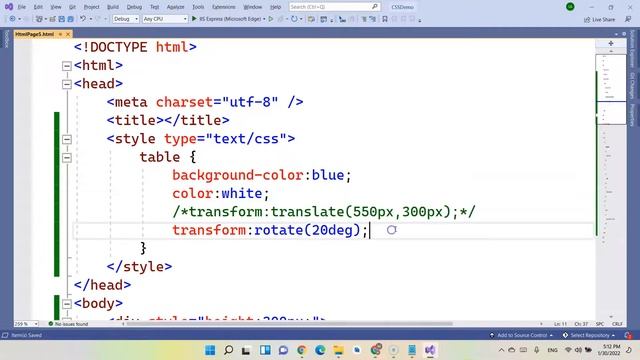Click the search magnifier icon
This screenshot has height=360, width=640.
pyautogui.click(x=374, y=7)
